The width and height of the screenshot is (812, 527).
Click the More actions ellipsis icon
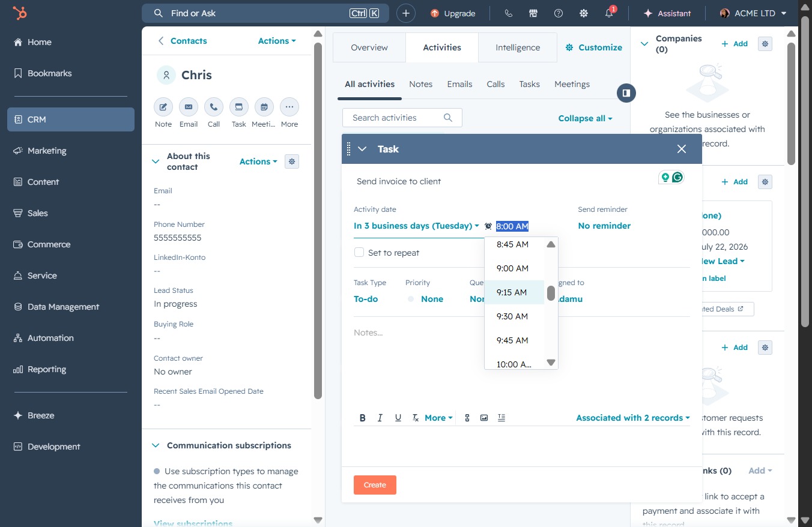tap(289, 107)
